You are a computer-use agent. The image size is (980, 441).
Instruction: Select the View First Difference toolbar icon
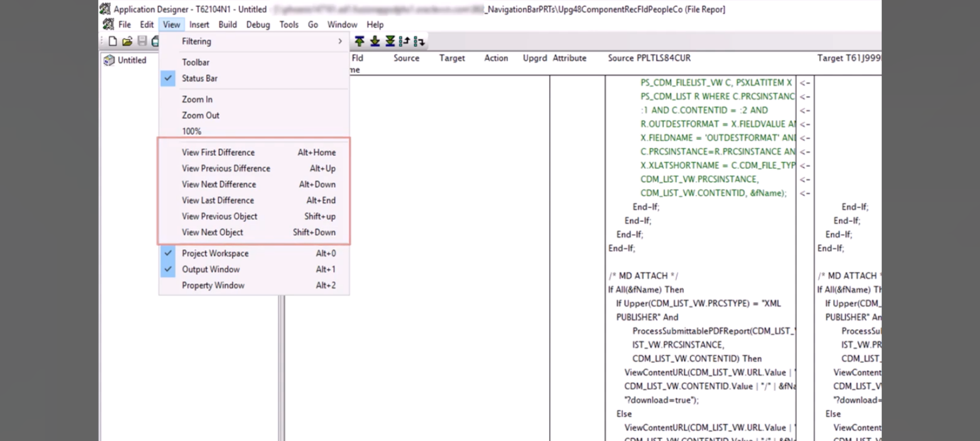click(359, 41)
